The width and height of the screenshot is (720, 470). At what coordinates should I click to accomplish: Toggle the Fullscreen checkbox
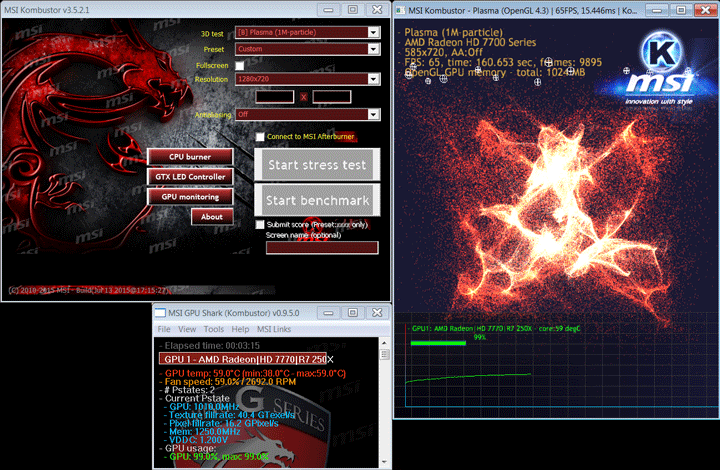pos(240,66)
